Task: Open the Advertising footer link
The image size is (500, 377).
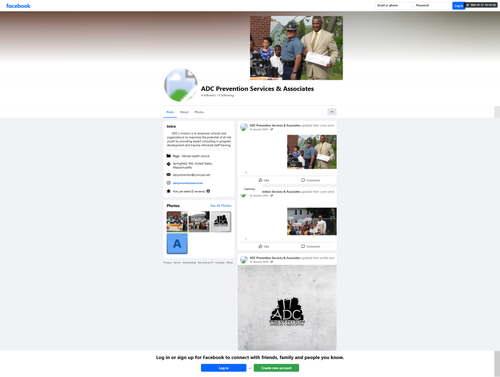Action: [x=189, y=263]
